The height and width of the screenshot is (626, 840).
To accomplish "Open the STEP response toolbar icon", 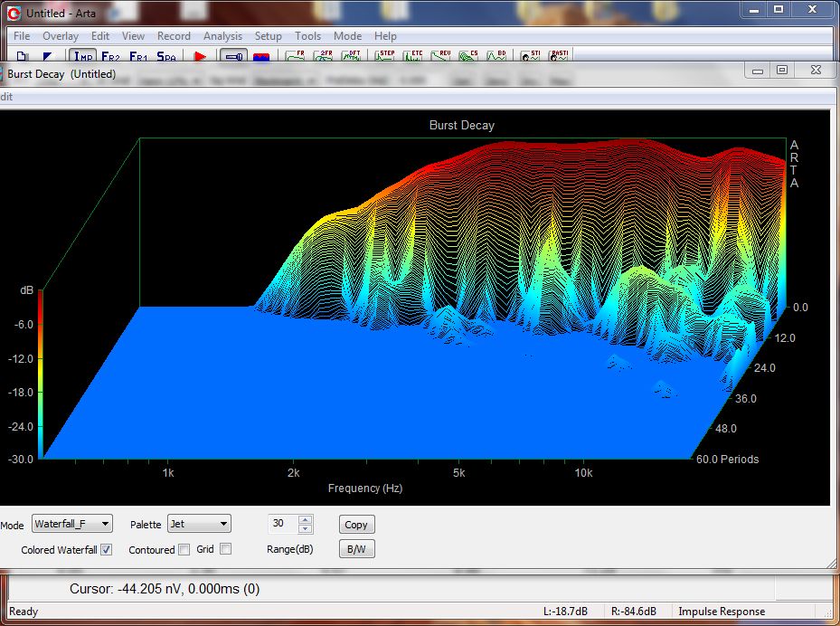I will 385,56.
